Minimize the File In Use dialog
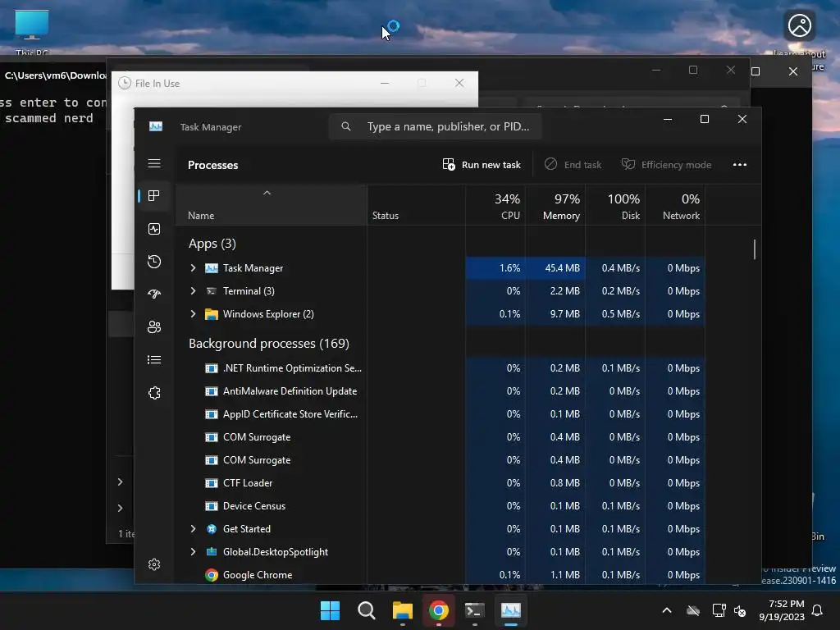This screenshot has width=840, height=630. 385,83
